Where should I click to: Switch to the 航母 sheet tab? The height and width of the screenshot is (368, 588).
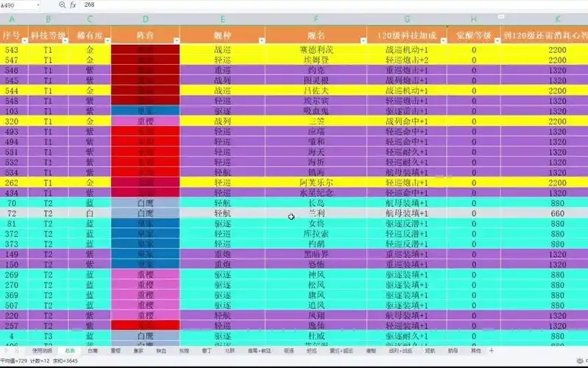click(x=453, y=350)
